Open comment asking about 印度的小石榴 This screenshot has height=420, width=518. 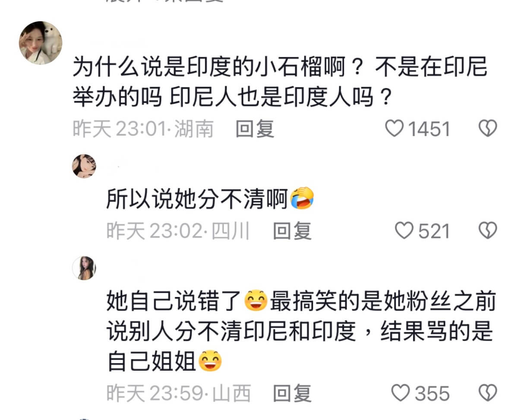(x=280, y=83)
